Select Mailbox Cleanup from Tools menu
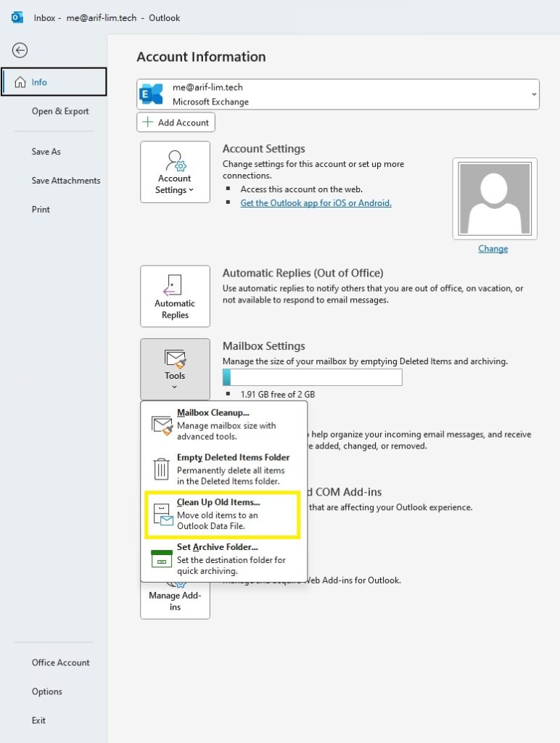The height and width of the screenshot is (743, 560). click(x=224, y=424)
